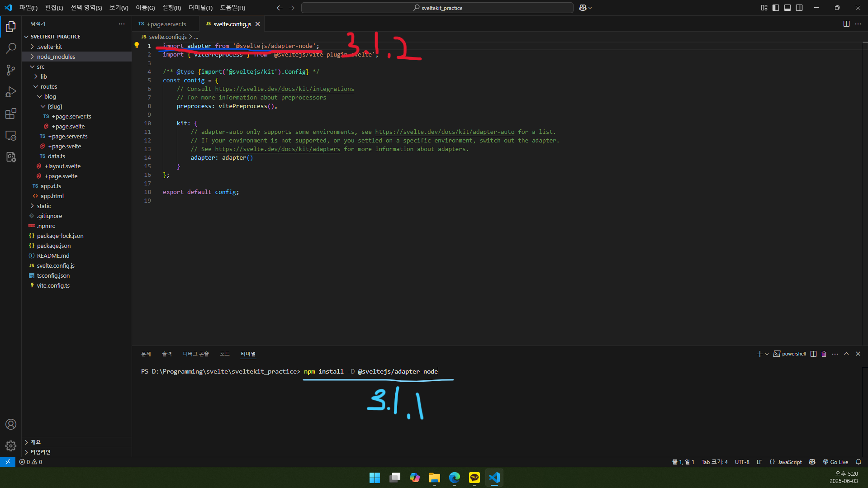Open the 파일(F) menu
The image size is (868, 488).
[28, 8]
